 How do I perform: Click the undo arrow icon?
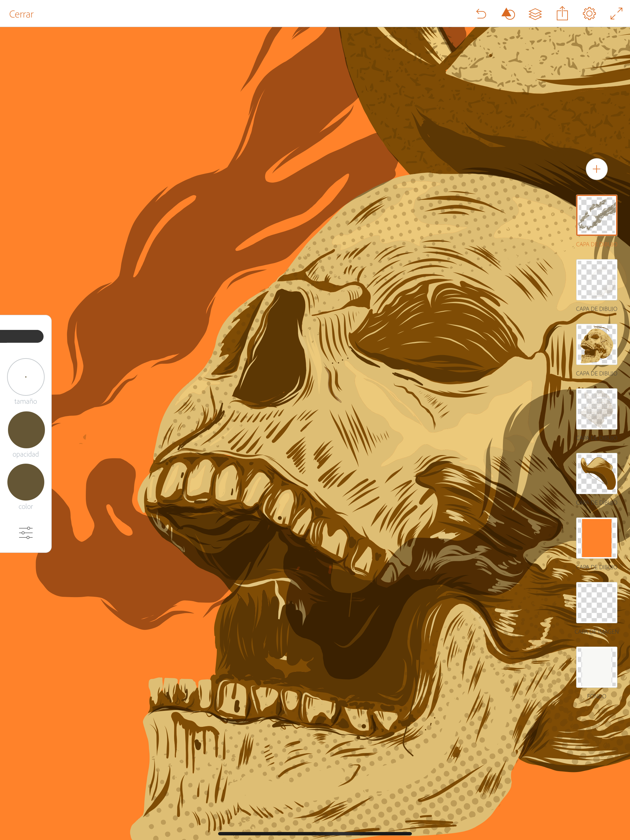[x=481, y=14]
